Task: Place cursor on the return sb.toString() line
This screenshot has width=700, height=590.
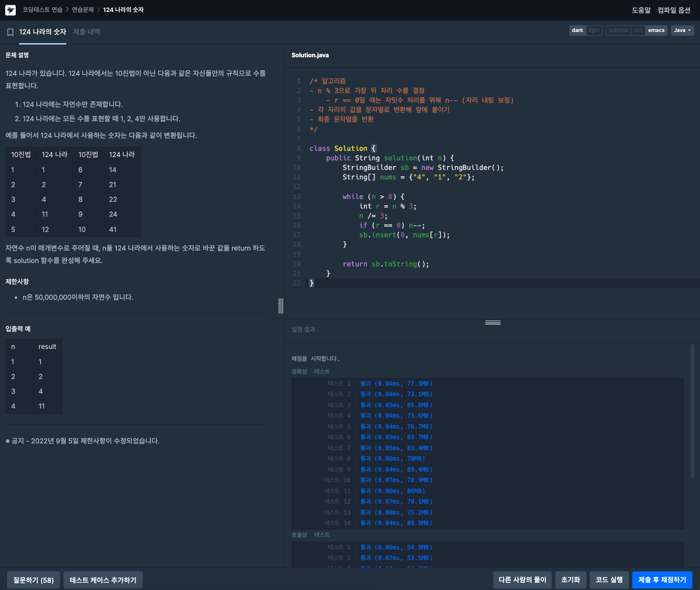Action: [386, 264]
